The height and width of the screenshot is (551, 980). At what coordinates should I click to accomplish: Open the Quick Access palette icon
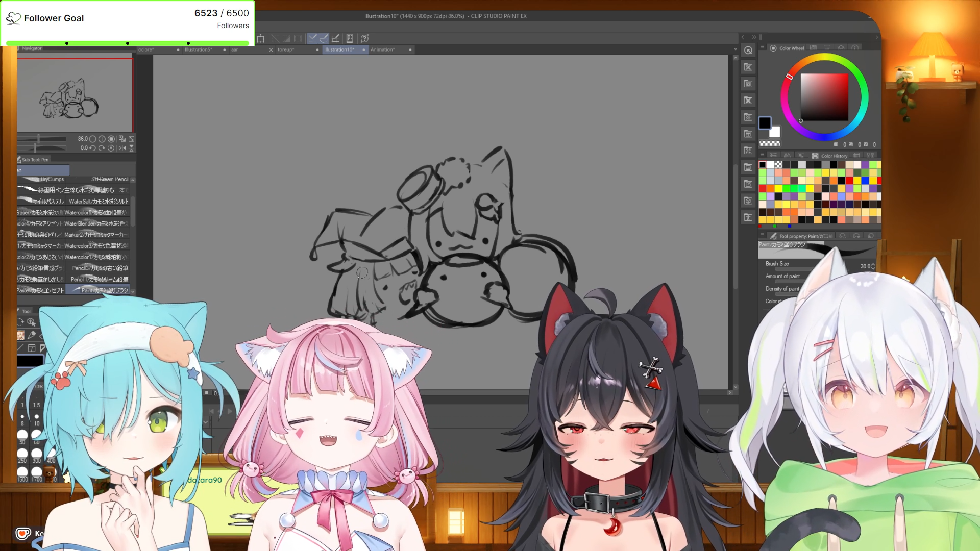click(x=748, y=50)
